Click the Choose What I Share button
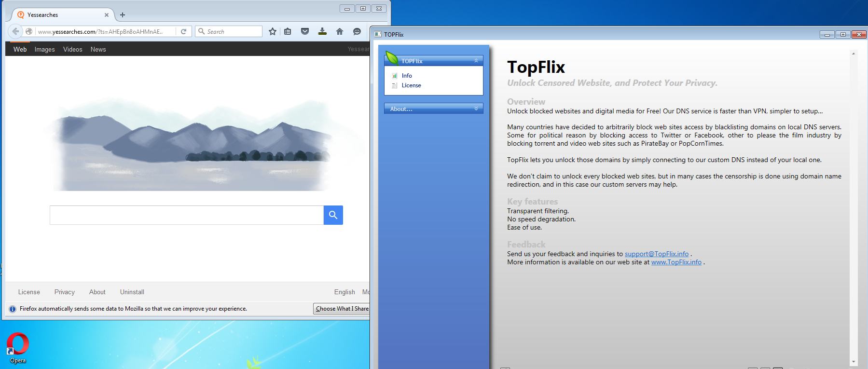Image resolution: width=868 pixels, height=369 pixels. pos(342,309)
